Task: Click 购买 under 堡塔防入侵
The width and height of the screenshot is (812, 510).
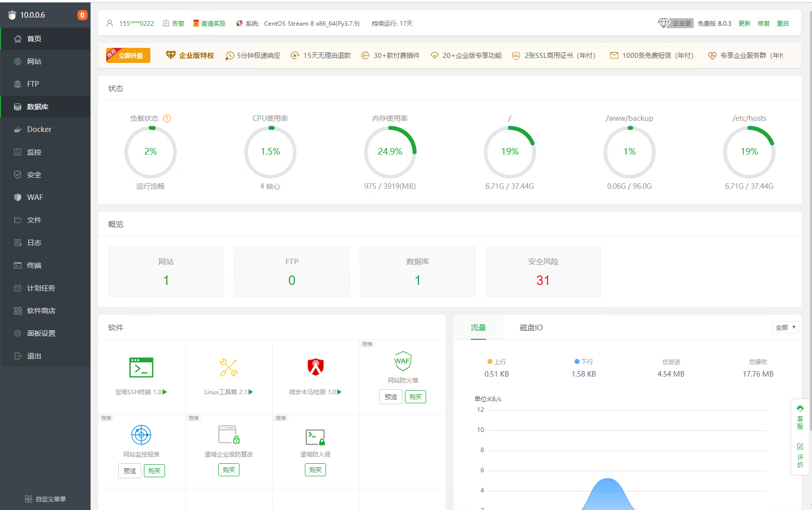Action: pyautogui.click(x=315, y=470)
